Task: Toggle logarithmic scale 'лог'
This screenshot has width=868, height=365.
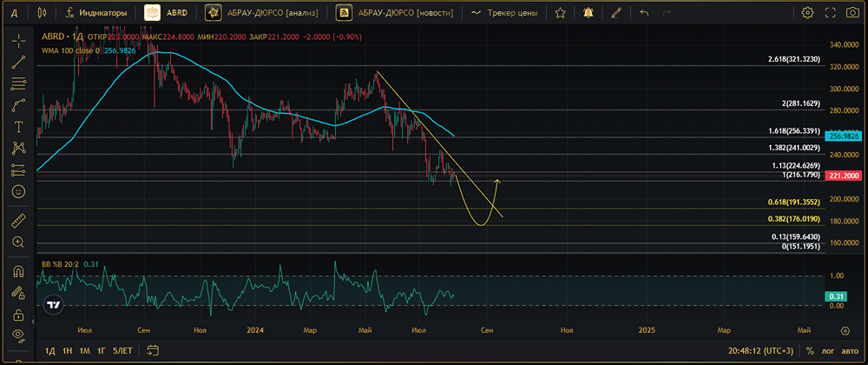Action: (828, 351)
